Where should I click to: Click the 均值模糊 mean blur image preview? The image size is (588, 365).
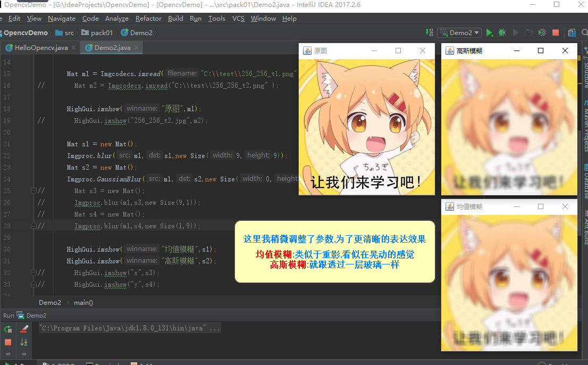click(x=509, y=283)
